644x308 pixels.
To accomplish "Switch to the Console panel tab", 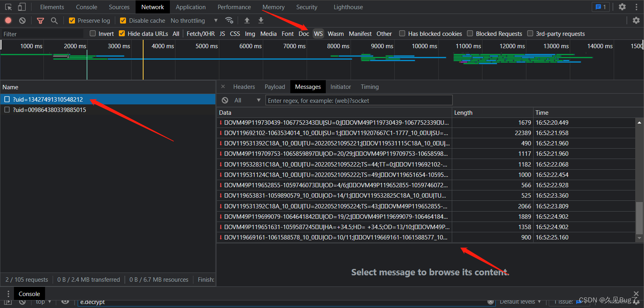I will tap(87, 7).
